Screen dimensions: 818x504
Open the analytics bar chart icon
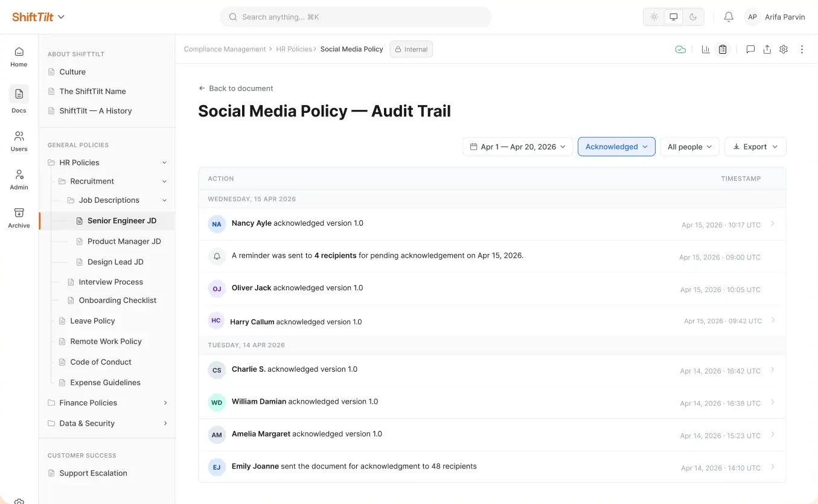(706, 49)
